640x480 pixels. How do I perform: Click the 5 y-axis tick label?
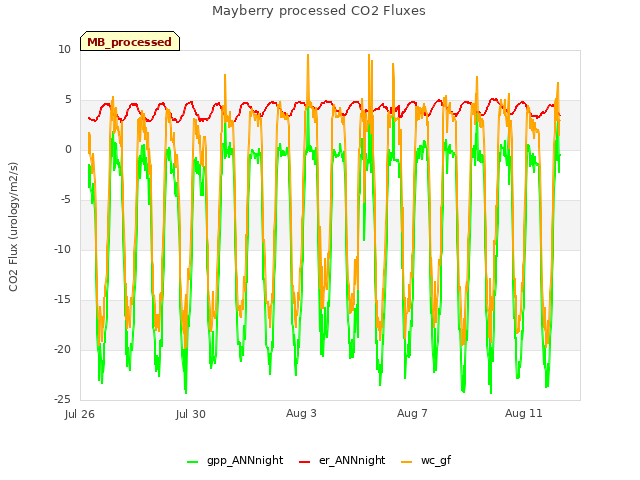coord(68,100)
